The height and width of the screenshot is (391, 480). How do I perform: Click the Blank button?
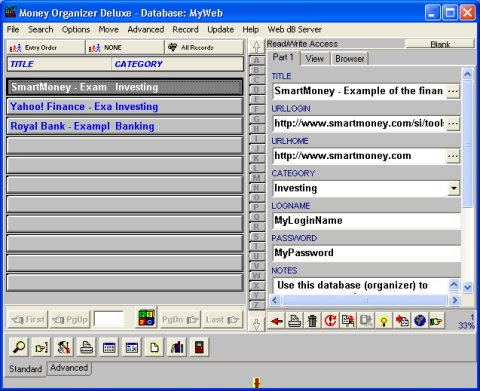click(x=440, y=44)
